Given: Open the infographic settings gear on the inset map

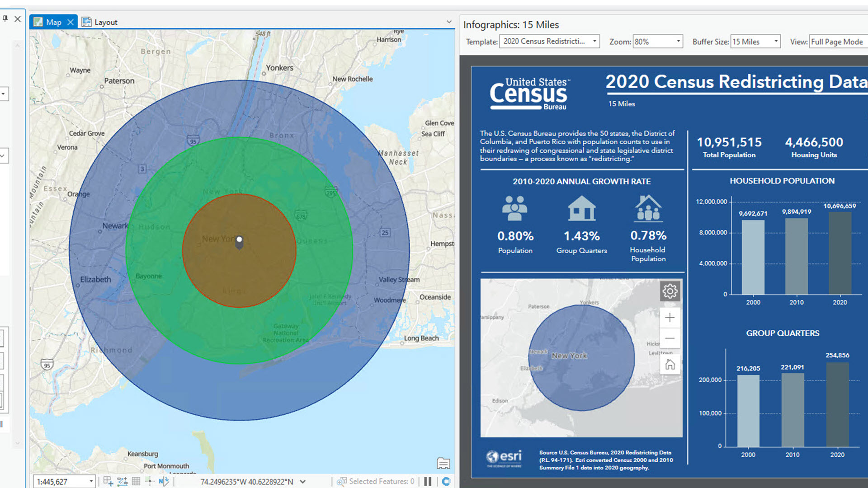Looking at the screenshot, I should click(x=670, y=291).
